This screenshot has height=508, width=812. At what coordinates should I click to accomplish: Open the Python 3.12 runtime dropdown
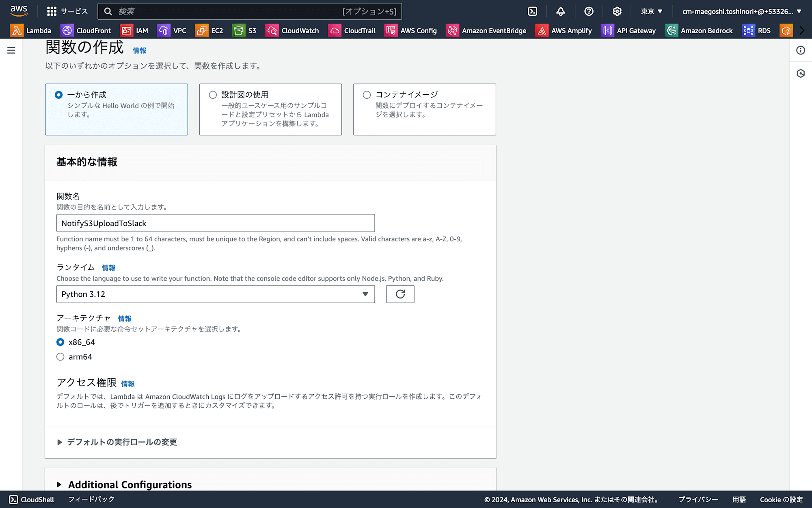(216, 294)
